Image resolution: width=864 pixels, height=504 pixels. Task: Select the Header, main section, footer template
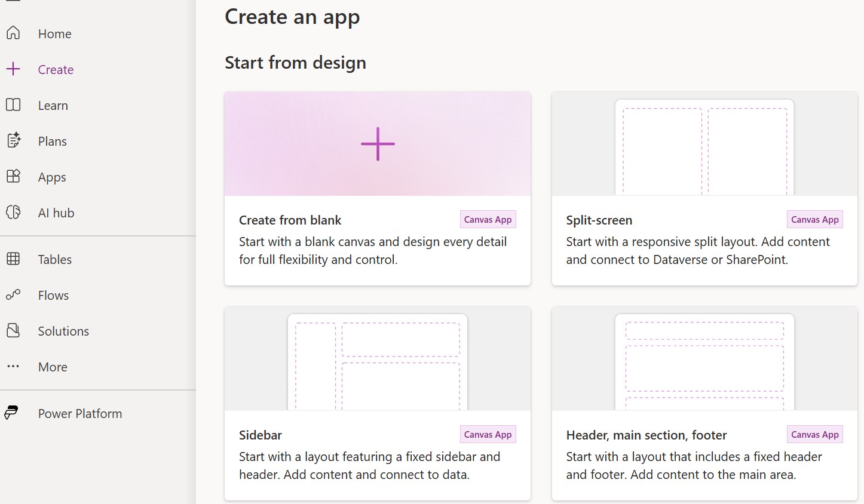[704, 404]
